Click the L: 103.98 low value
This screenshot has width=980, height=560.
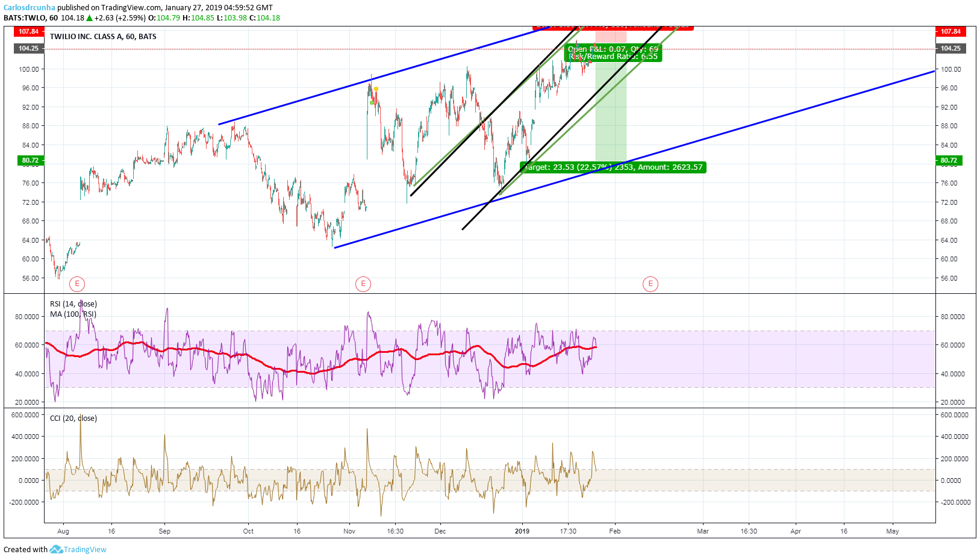click(231, 18)
